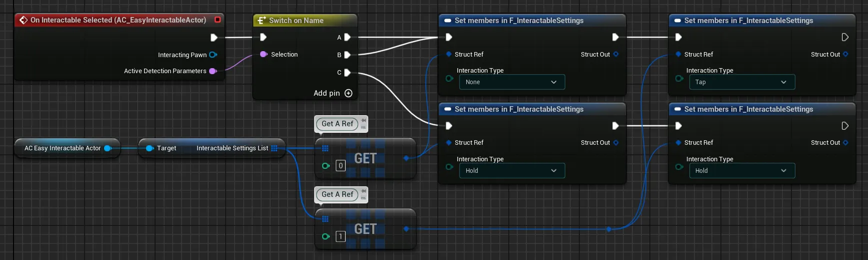The width and height of the screenshot is (868, 260).
Task: Click the Switch output pin A
Action: click(x=347, y=37)
